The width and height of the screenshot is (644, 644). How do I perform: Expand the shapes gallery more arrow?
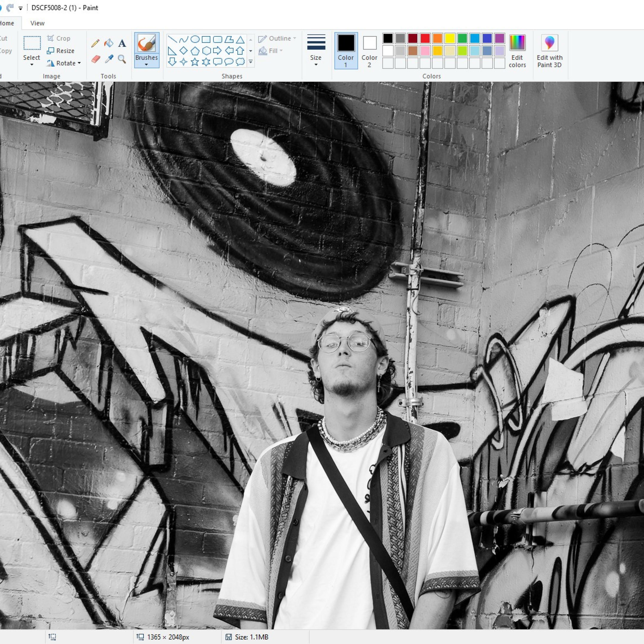tap(251, 62)
